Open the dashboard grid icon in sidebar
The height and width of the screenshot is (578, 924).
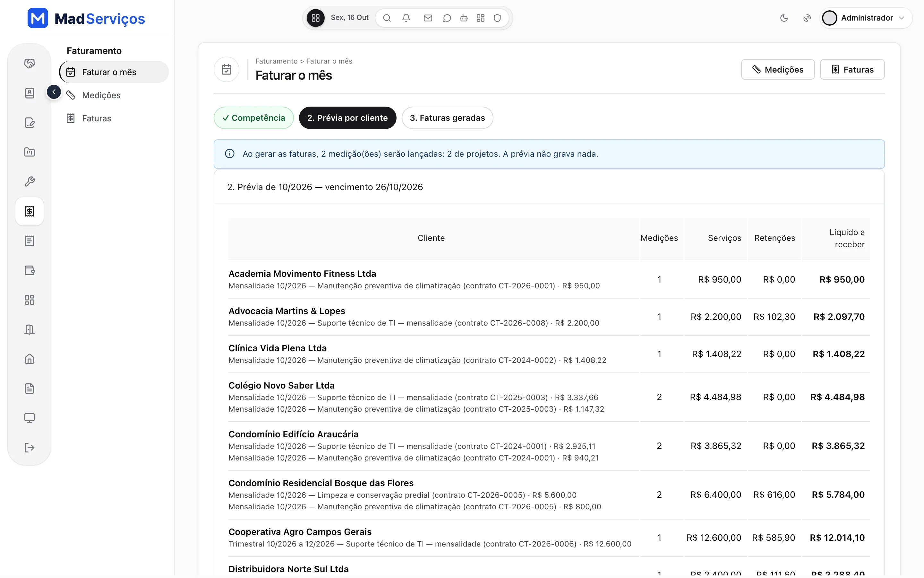pos(30,300)
